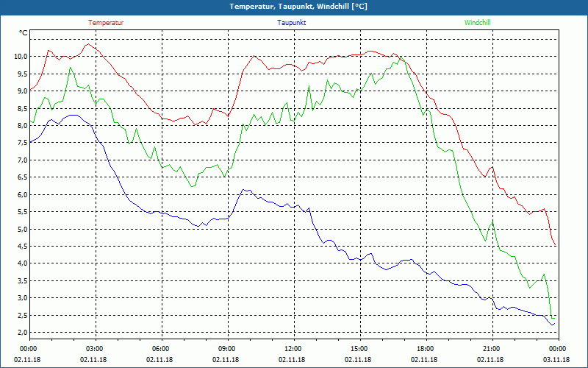Viewport: 588px width, 368px height.
Task: Click the 5,5 y-axis value
Action: [x=23, y=212]
